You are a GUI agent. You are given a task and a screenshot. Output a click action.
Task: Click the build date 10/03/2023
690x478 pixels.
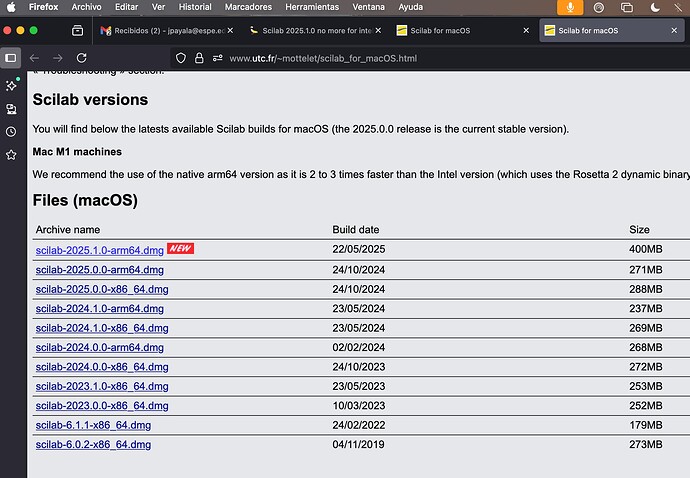[359, 405]
